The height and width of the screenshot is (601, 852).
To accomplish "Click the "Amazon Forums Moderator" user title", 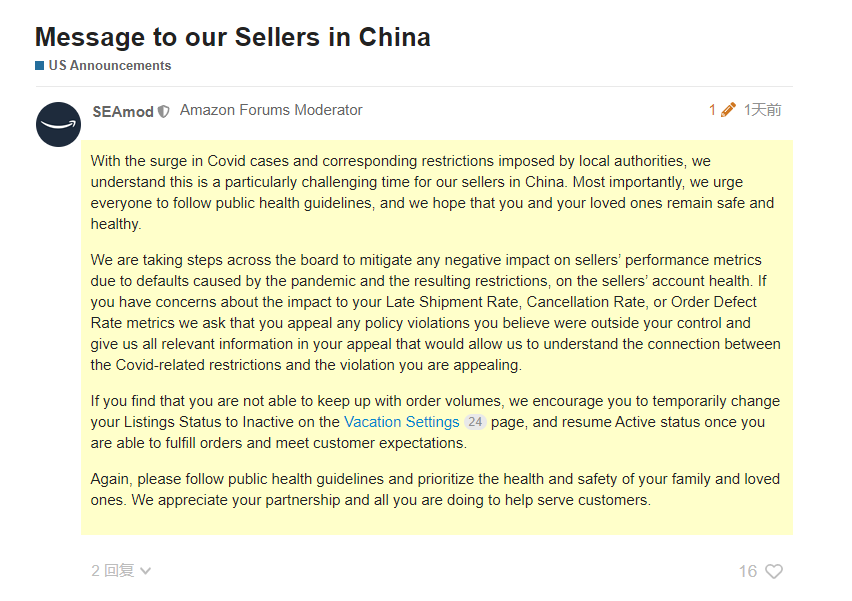I will 271,110.
